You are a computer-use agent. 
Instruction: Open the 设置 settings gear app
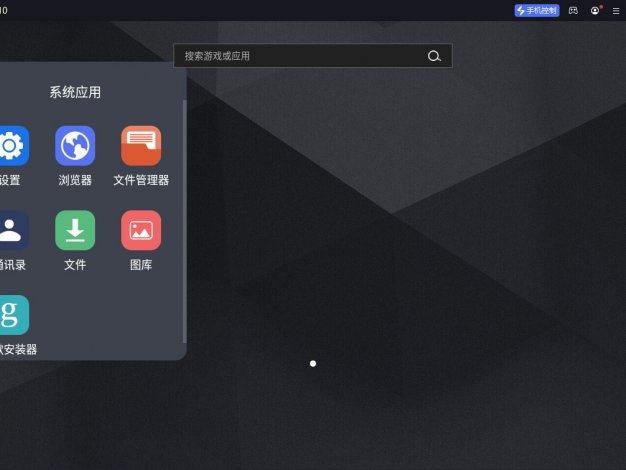pos(14,146)
